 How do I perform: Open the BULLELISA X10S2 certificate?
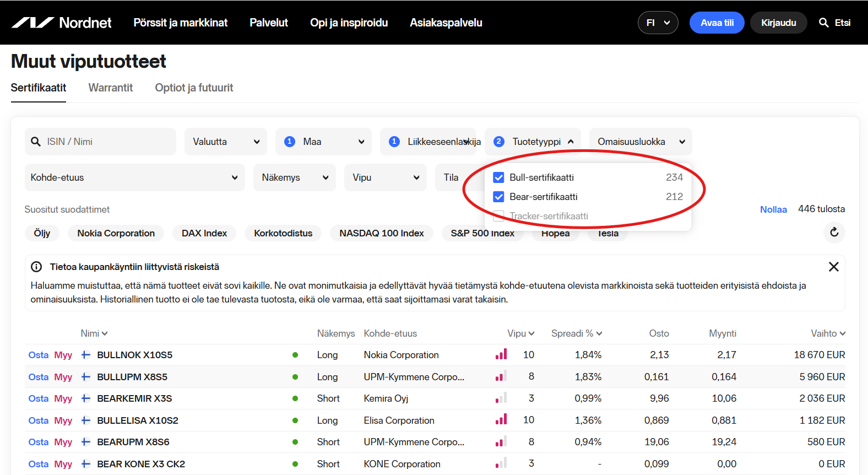click(138, 420)
